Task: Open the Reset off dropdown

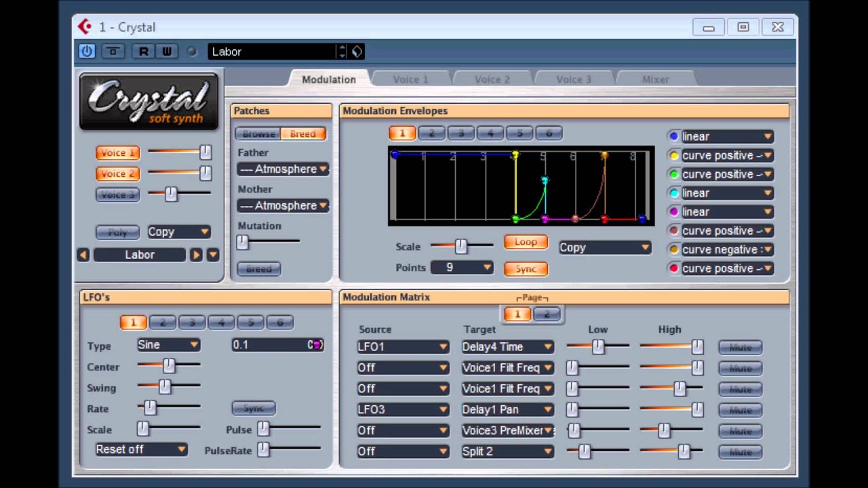Action: (x=141, y=449)
